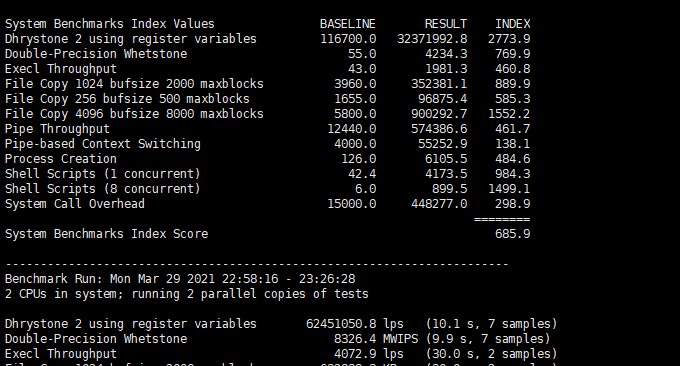Click the 'System Benchmarks Index Values' header text
This screenshot has height=366, width=680.
[x=110, y=24]
